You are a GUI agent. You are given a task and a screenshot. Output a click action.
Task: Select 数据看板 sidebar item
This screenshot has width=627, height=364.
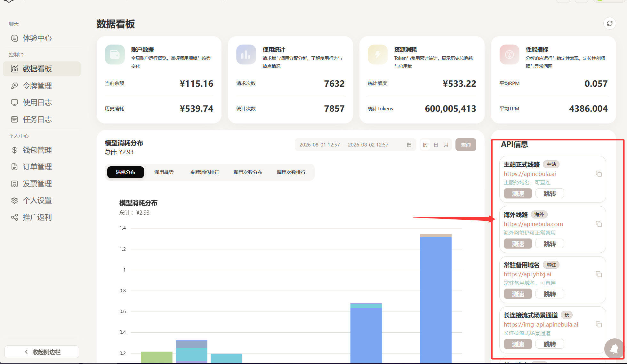coord(42,69)
